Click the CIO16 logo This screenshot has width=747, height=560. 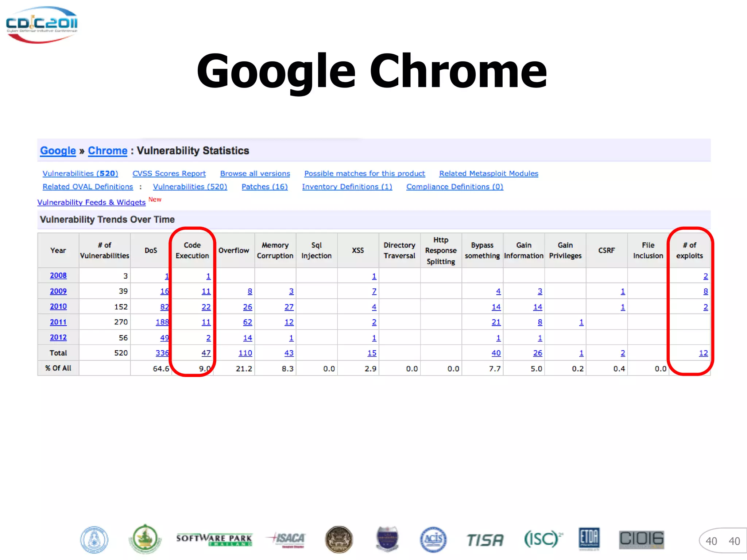coord(642,540)
